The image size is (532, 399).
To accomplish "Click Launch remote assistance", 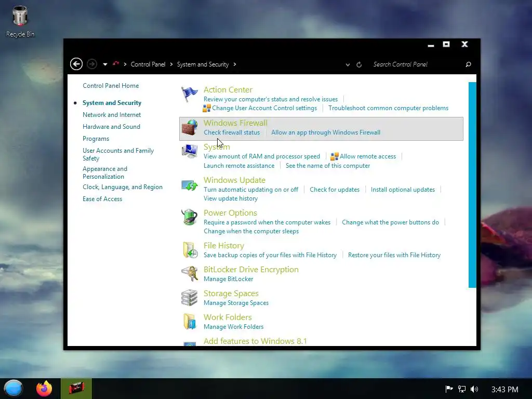I will tap(239, 166).
